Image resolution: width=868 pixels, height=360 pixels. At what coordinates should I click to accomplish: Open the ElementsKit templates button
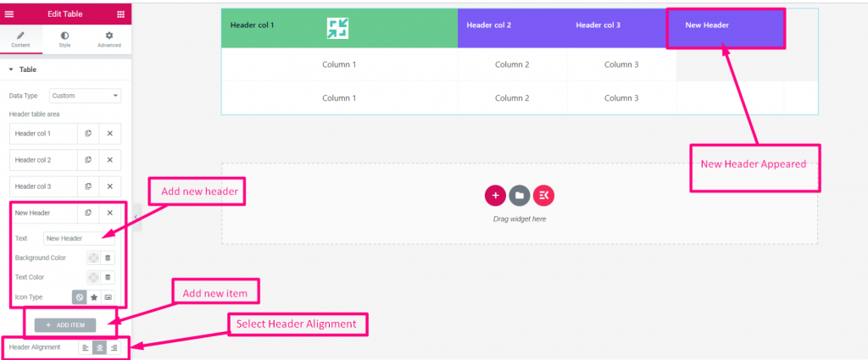543,195
